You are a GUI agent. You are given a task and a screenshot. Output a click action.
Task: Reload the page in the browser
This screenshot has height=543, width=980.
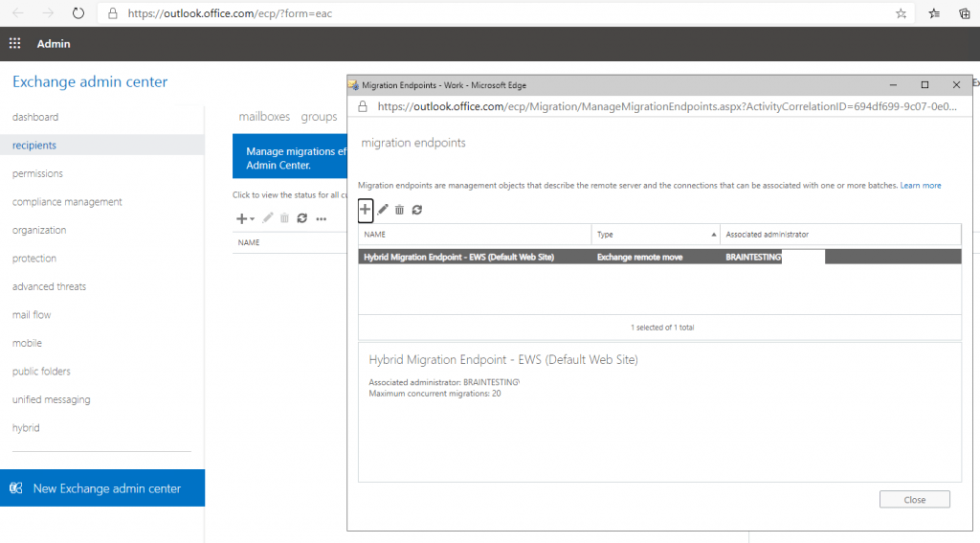click(x=78, y=13)
